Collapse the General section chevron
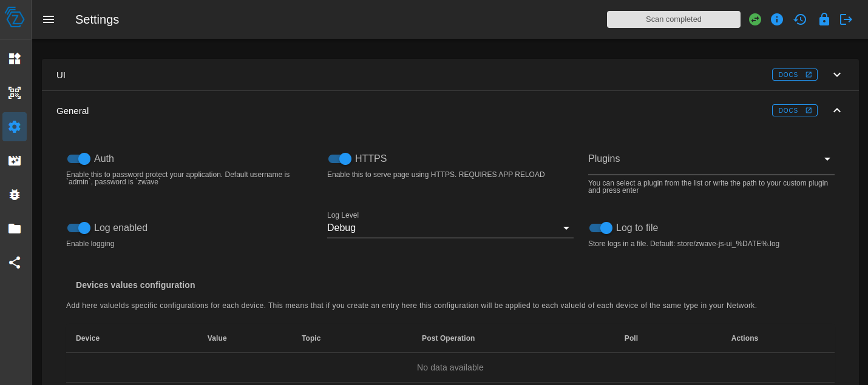 (837, 110)
